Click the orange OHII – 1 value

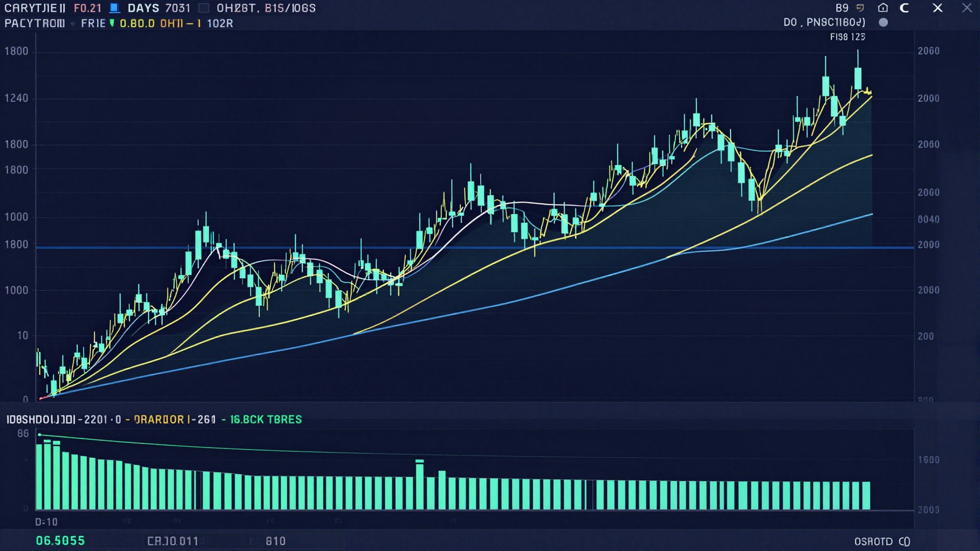[180, 23]
